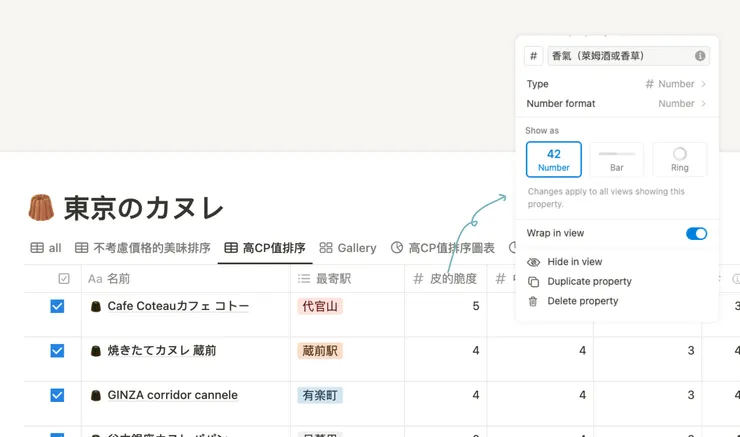Click the Cafe Coteau page icon
This screenshot has height=437, width=740.
coord(96,307)
